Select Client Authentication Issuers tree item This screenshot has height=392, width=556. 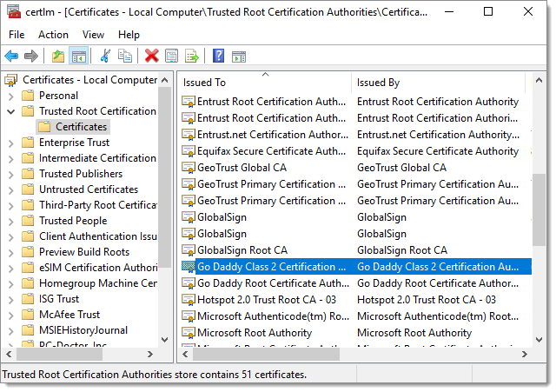(98, 236)
